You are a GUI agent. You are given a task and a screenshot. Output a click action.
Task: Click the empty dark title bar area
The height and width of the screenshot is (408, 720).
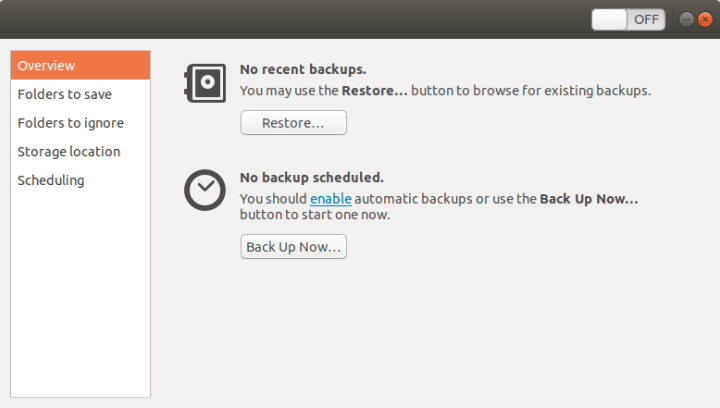(x=294, y=19)
